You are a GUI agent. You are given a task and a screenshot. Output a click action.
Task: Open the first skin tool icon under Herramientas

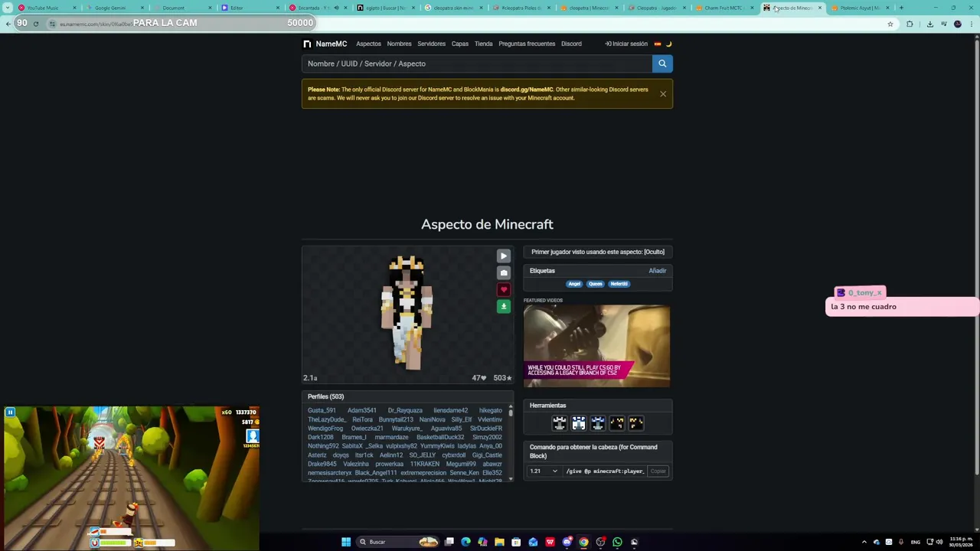click(x=560, y=423)
